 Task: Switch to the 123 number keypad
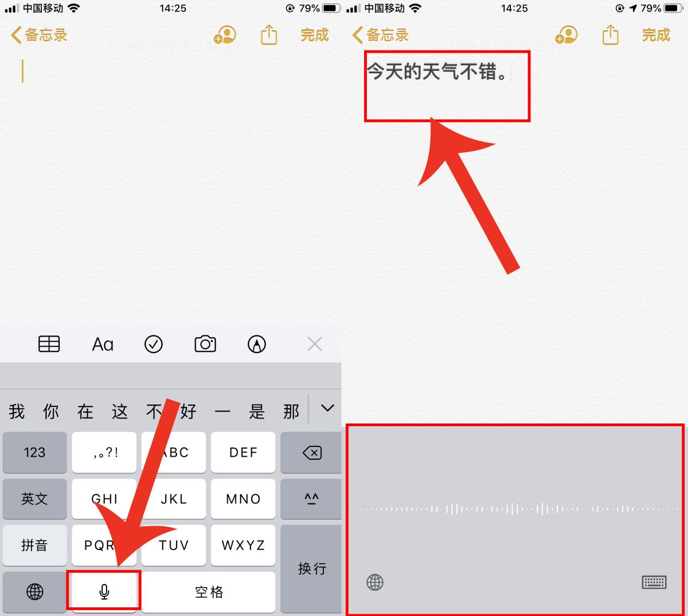click(34, 452)
